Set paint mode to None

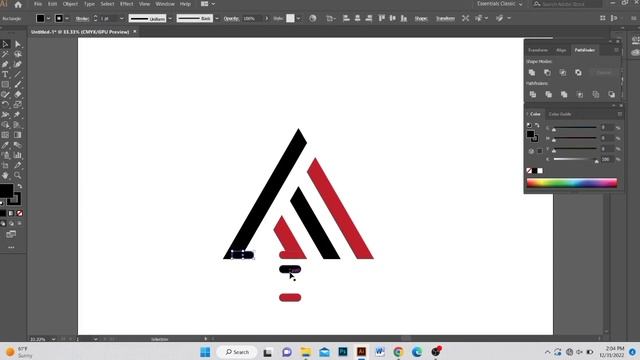20,213
